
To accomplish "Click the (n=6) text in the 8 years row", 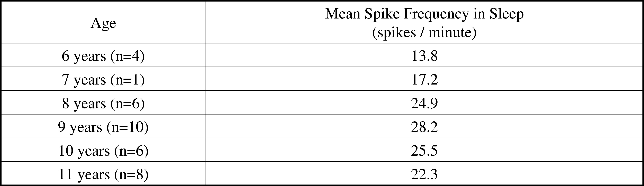I will point(127,104).
